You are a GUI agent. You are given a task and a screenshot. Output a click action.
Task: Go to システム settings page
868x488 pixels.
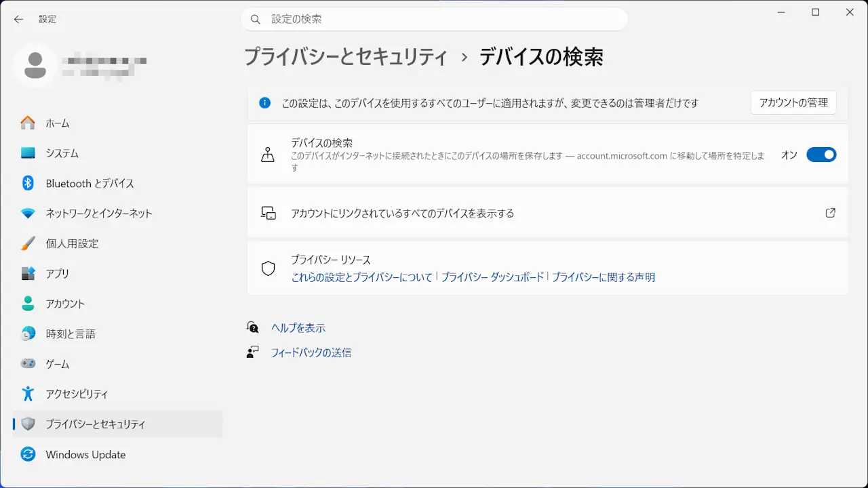coord(62,153)
